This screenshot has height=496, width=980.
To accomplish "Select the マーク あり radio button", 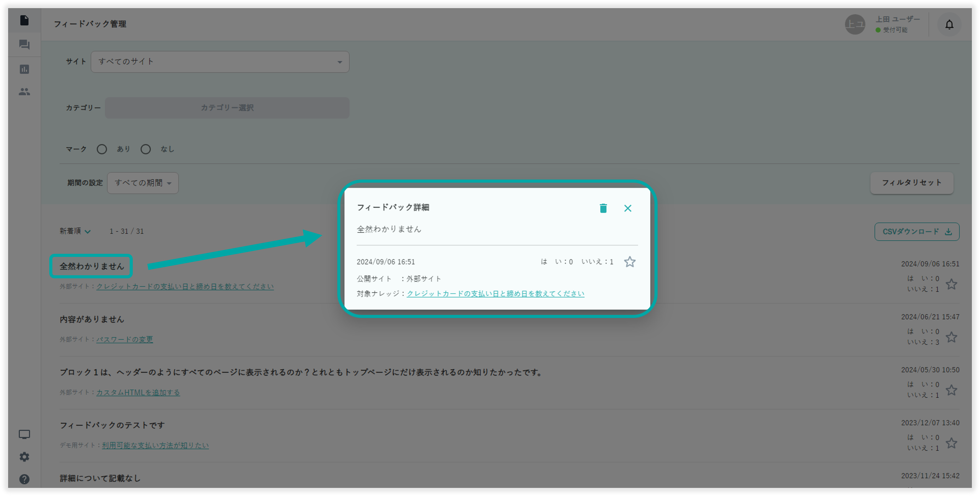I will 102,149.
